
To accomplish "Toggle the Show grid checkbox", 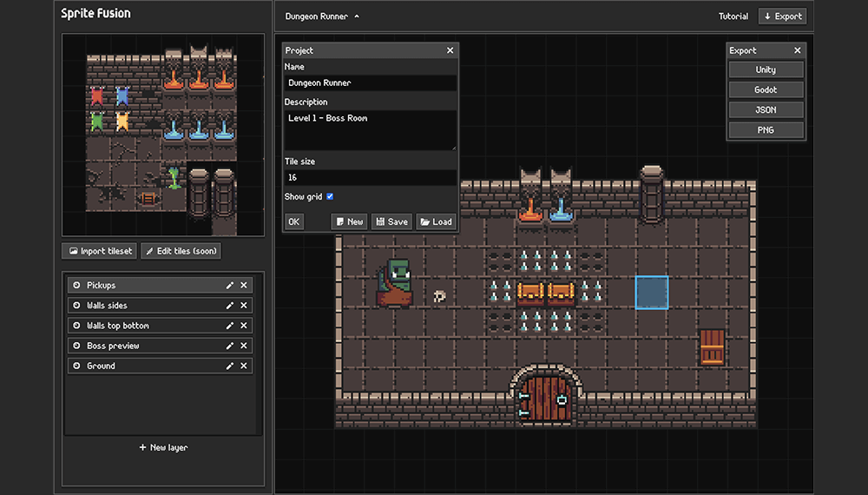I will pyautogui.click(x=330, y=197).
